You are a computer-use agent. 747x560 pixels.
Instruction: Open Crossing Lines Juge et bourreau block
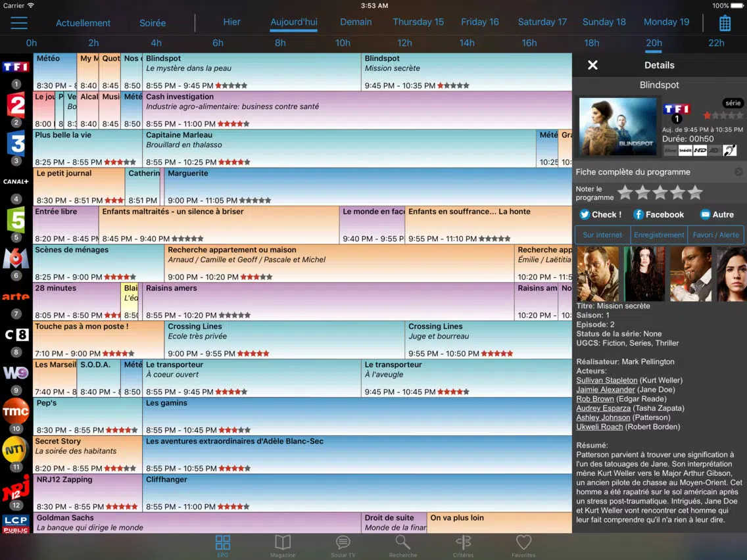[489, 340]
